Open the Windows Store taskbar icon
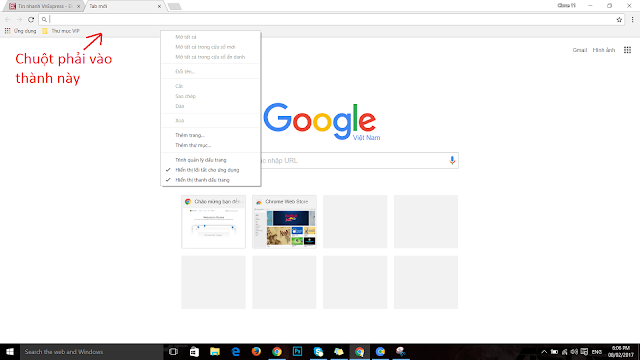 pyautogui.click(x=194, y=352)
